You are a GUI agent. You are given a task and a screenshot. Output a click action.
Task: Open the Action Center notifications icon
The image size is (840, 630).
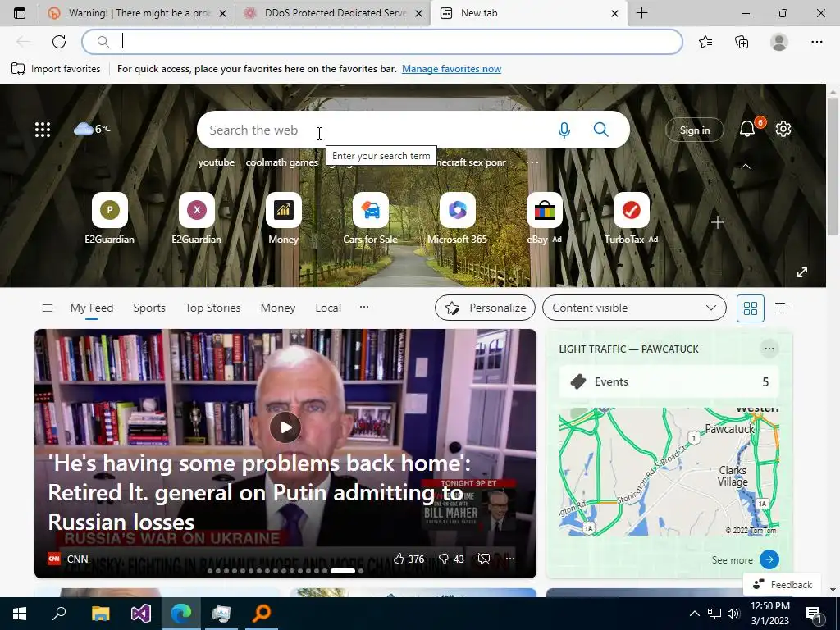815,615
